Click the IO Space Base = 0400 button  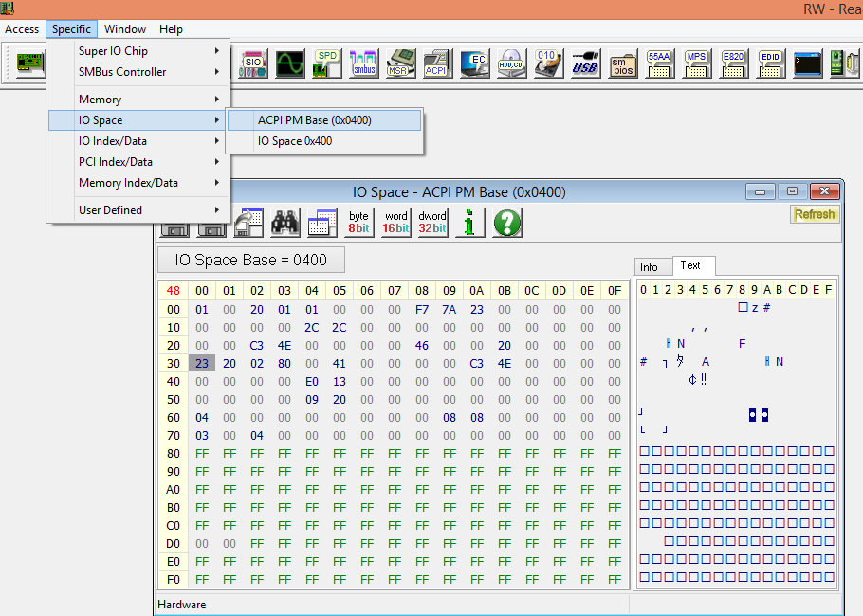(251, 261)
